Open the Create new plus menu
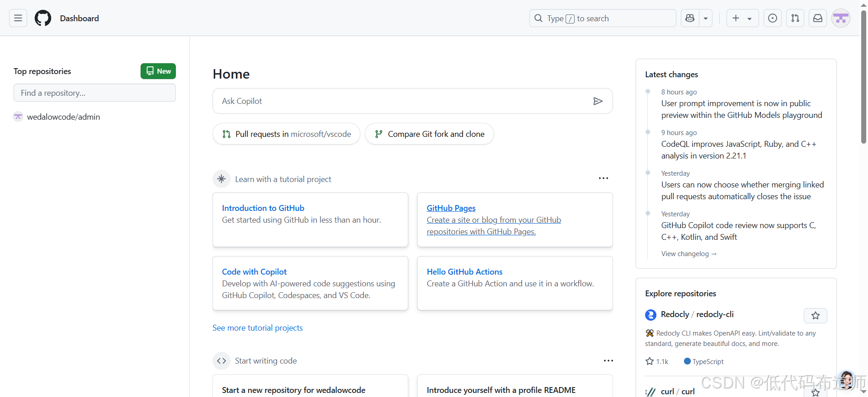 tap(742, 18)
